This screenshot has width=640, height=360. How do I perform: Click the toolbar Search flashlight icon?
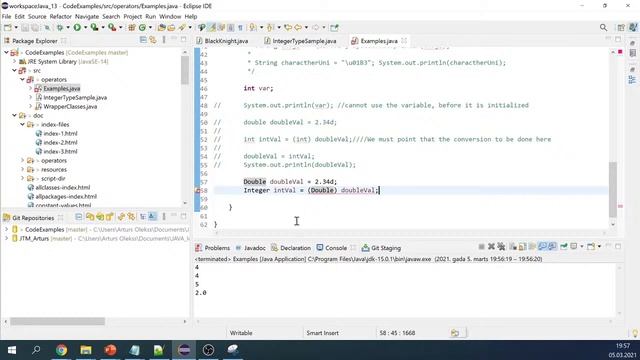pyautogui.click(x=182, y=27)
